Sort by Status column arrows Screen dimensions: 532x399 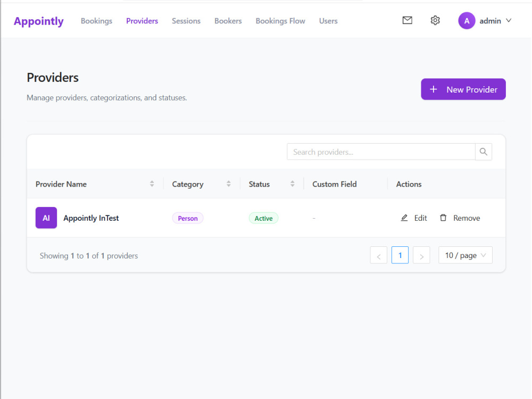293,184
